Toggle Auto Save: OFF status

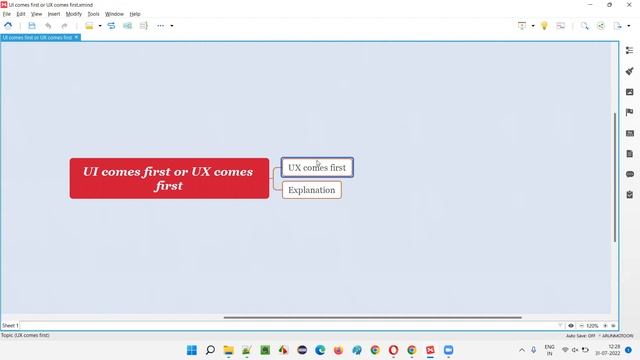tap(580, 336)
